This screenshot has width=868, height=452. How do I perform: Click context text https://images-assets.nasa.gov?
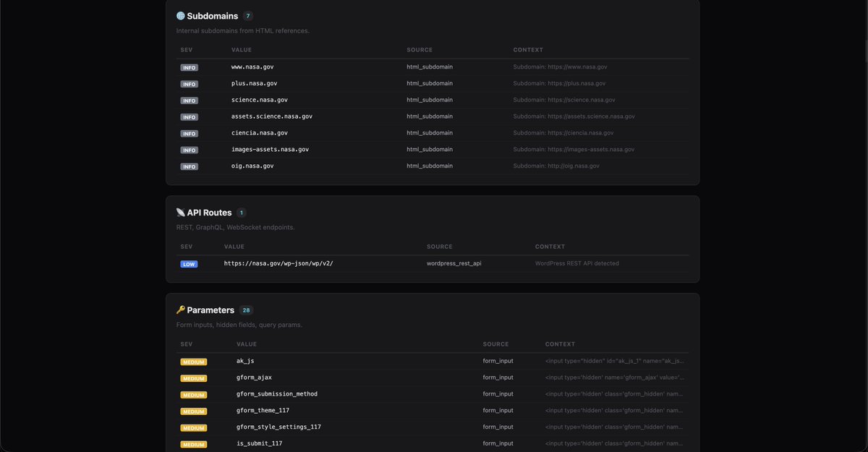coord(591,150)
